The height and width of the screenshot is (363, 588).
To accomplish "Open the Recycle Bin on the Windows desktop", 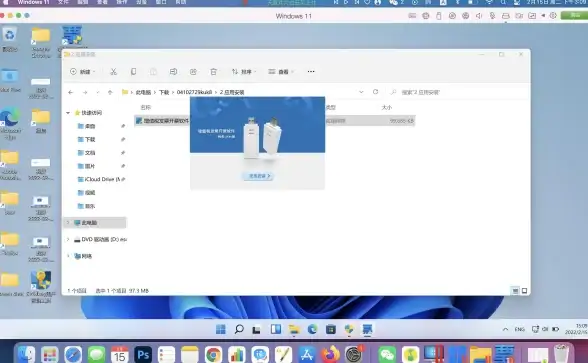I will (9, 39).
